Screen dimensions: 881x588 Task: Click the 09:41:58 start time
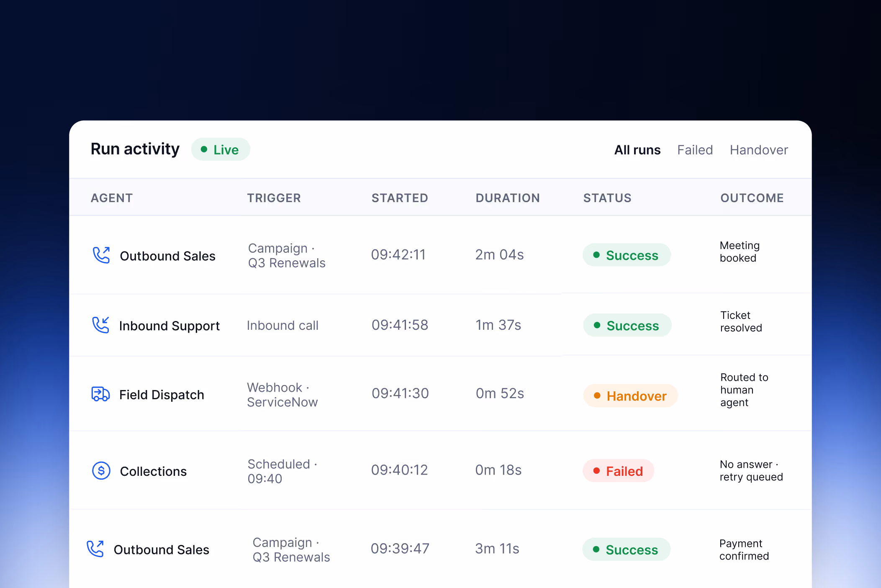(400, 325)
